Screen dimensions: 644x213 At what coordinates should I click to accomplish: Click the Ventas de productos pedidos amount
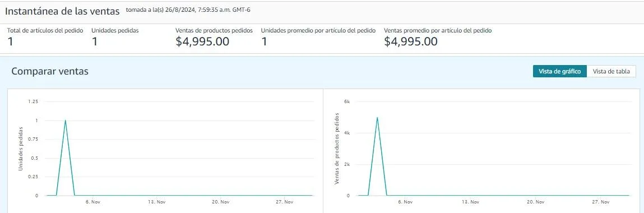[x=202, y=41]
